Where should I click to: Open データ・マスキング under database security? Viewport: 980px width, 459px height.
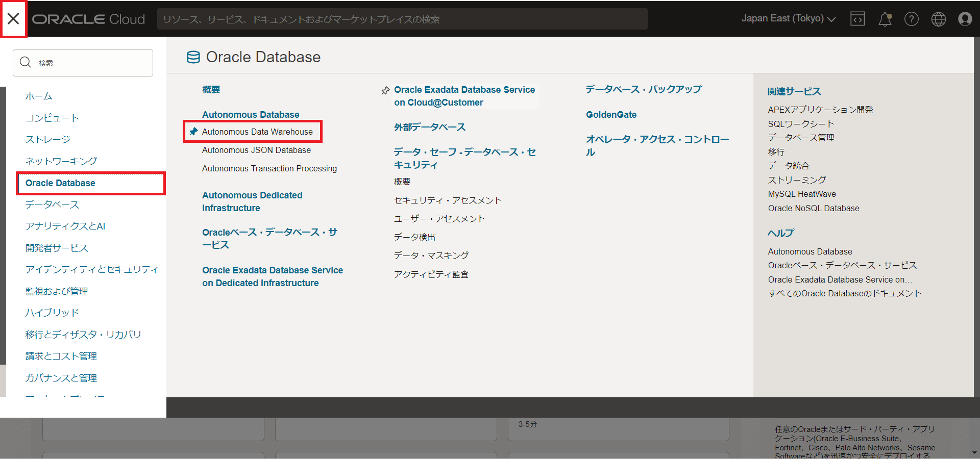point(431,255)
